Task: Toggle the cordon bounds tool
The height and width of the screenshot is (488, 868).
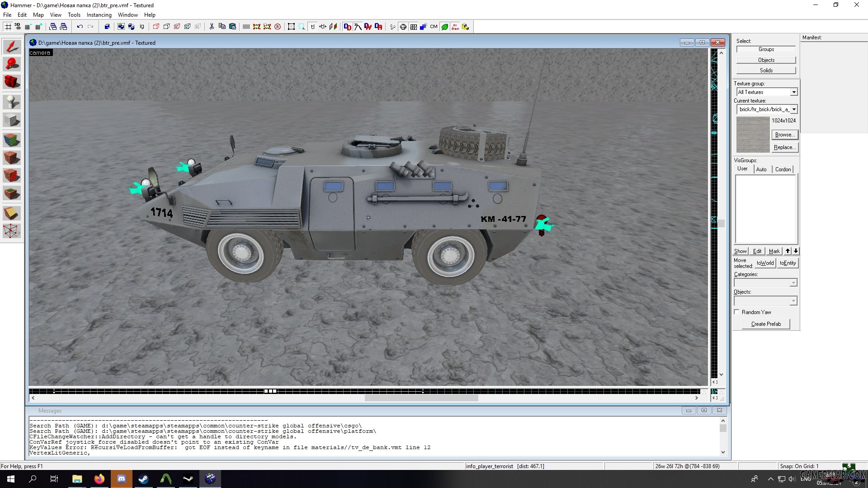Action: click(257, 27)
